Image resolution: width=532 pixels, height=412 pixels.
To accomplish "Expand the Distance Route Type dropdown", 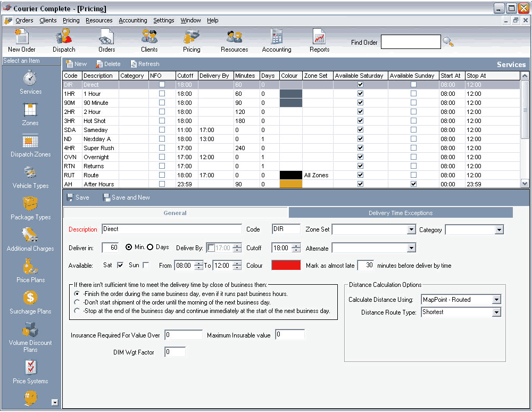I will [x=496, y=312].
